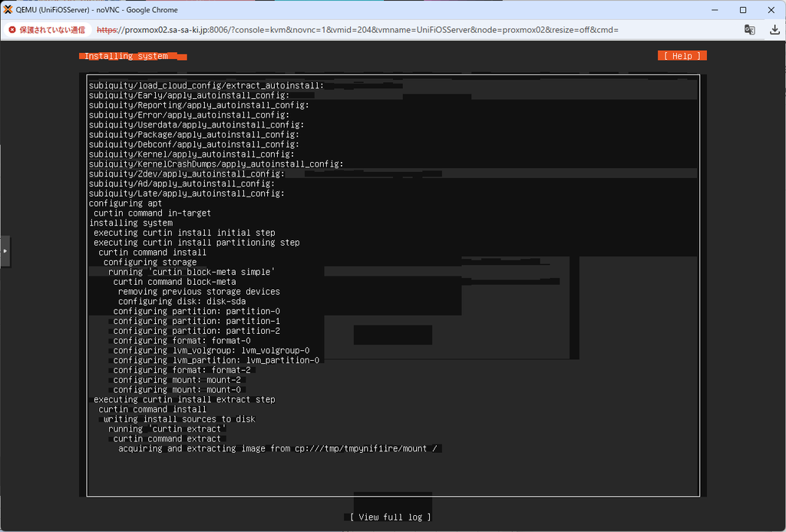
Task: Click "running 'curtin block-meta simple'" line
Action: pos(191,272)
